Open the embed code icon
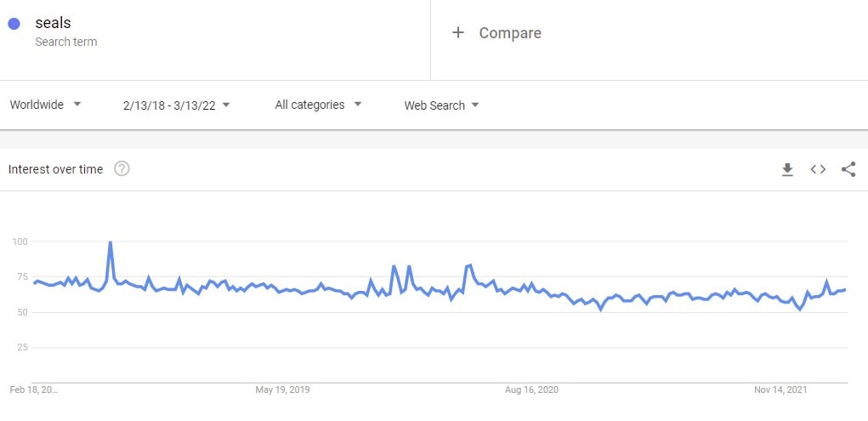Viewport: 868px width, 421px height. point(818,169)
